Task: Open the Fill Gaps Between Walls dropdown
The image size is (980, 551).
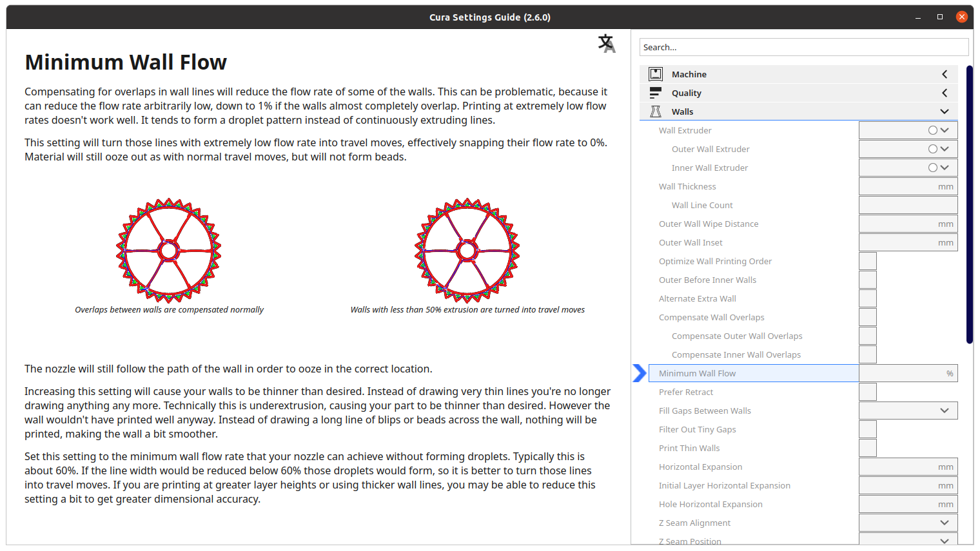Action: click(908, 411)
